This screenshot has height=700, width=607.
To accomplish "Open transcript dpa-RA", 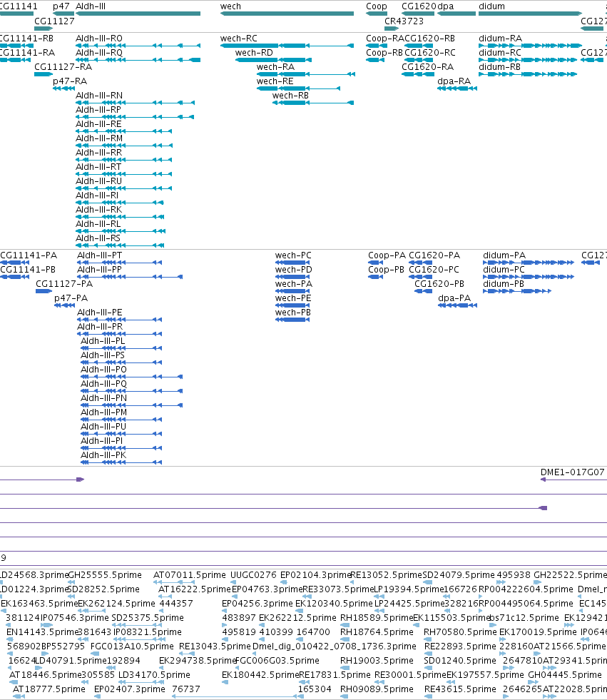I will (x=454, y=81).
